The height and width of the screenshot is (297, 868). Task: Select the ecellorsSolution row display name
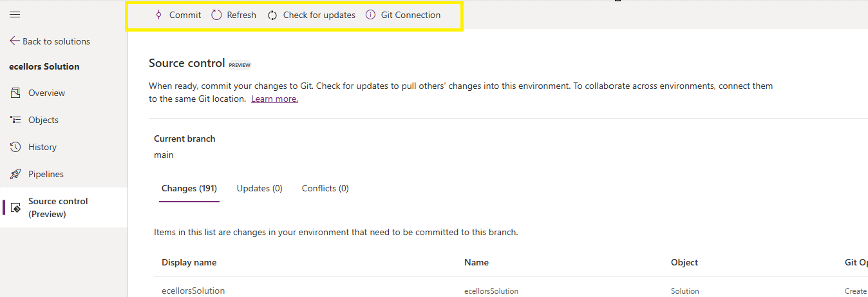(x=193, y=291)
